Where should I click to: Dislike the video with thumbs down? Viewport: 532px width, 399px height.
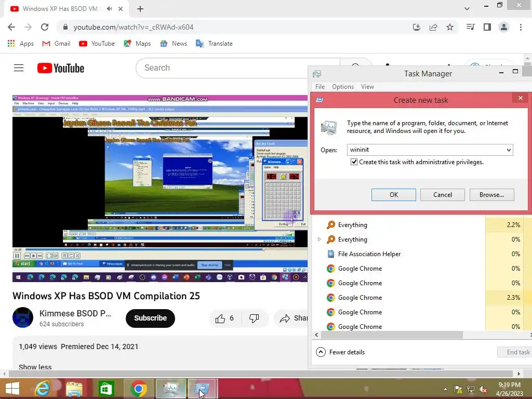254,318
